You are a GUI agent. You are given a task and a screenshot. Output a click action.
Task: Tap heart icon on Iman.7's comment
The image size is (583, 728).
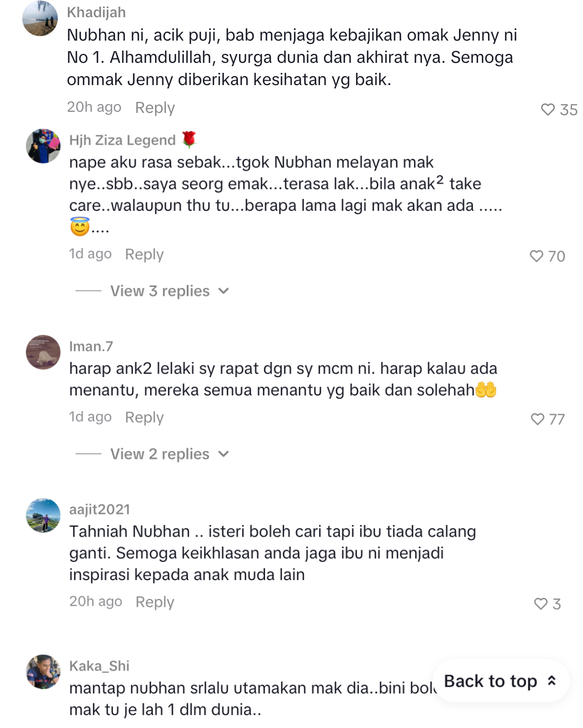(537, 419)
